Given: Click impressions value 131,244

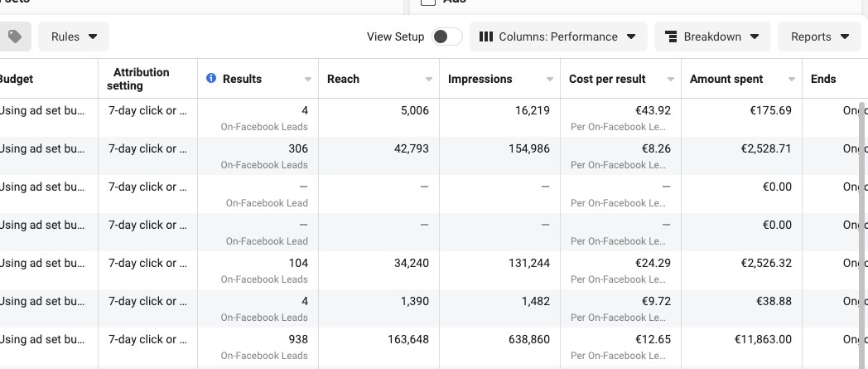Looking at the screenshot, I should point(529,263).
